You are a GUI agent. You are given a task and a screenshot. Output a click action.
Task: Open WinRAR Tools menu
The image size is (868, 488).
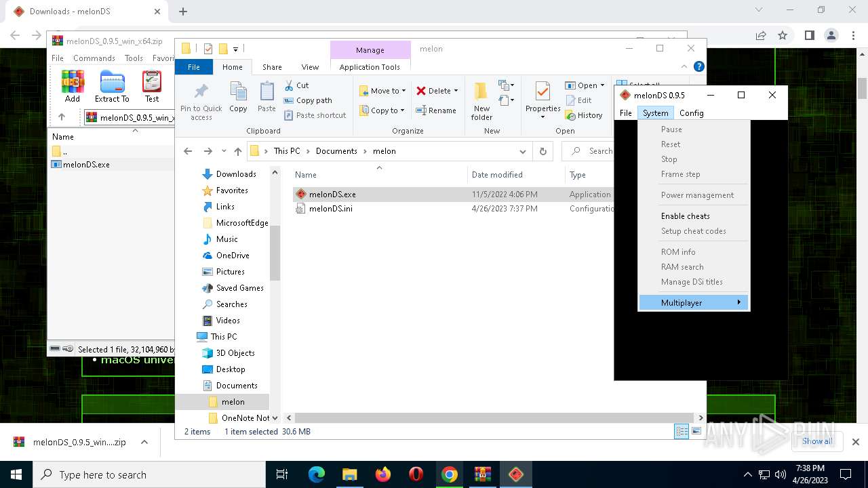point(134,58)
